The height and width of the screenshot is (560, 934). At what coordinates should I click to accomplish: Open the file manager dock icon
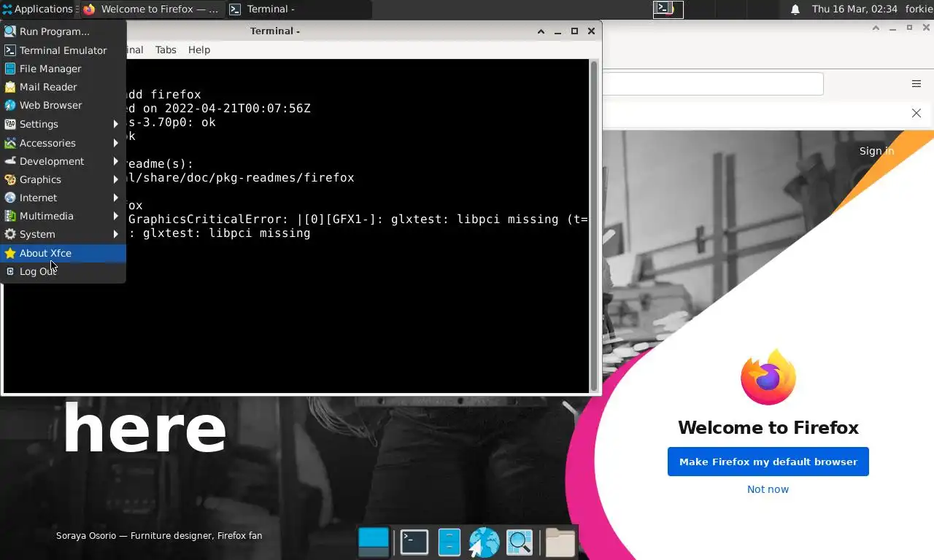click(x=449, y=542)
